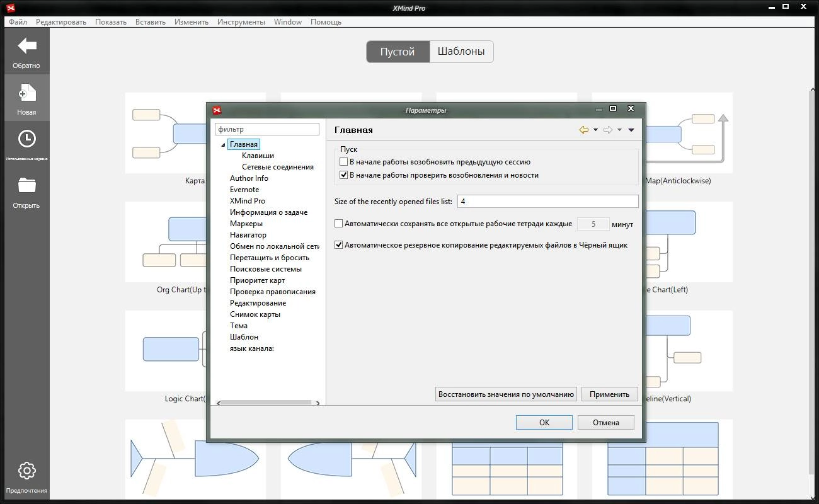Image resolution: width=819 pixels, height=504 pixels.
Task: Choose the Logic Chart template thumbnail
Action: point(166,350)
